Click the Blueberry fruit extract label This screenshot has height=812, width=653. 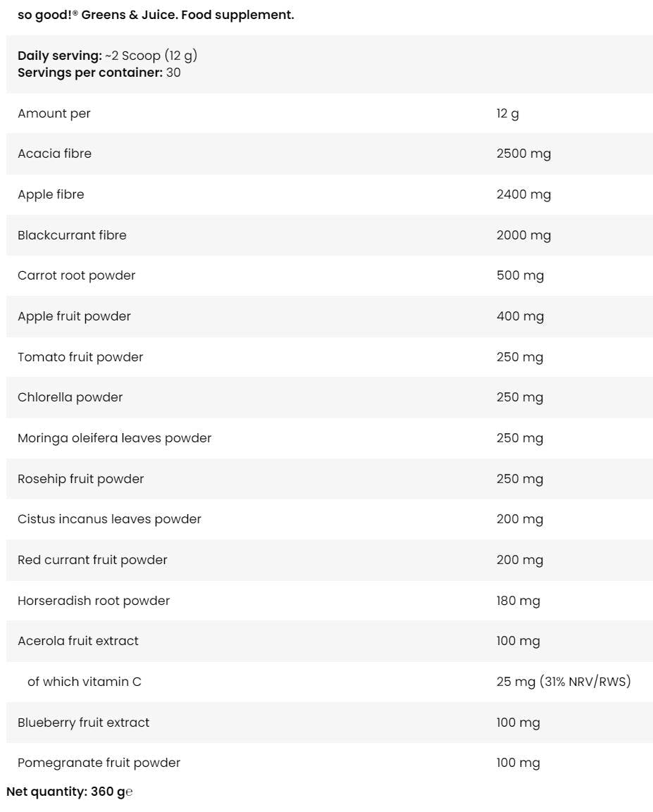coord(83,723)
